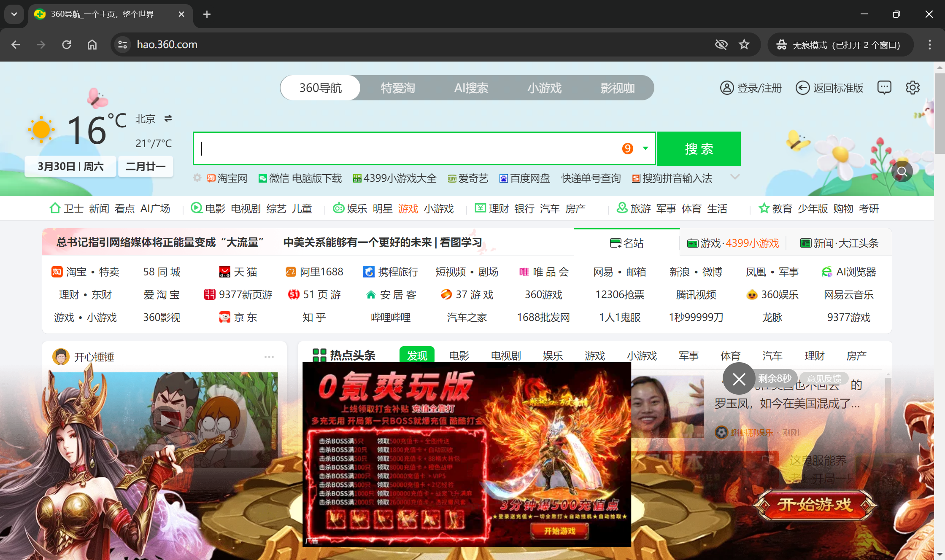Open page settings gear icon
The height and width of the screenshot is (560, 945).
tap(913, 88)
